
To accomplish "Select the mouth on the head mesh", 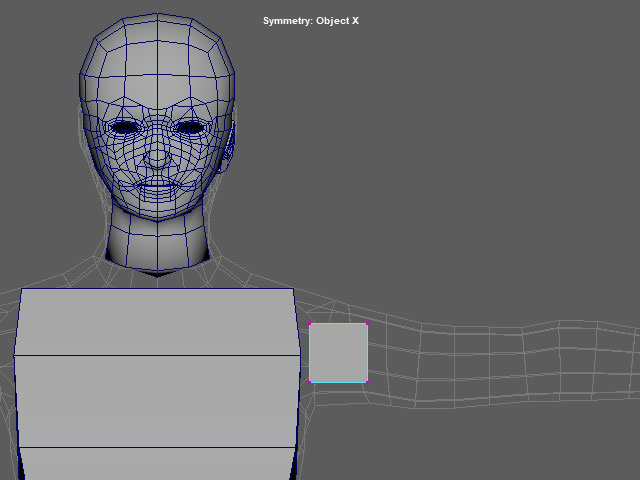I will pos(157,186).
